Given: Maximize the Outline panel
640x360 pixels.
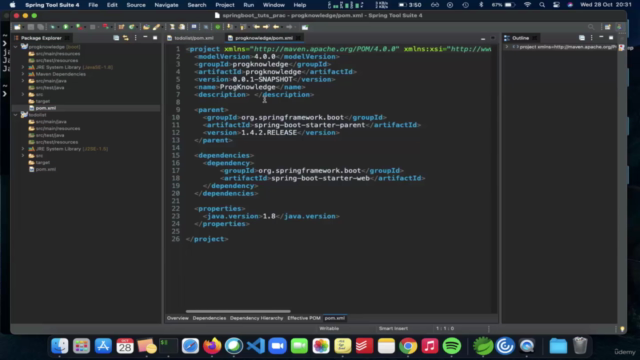Looking at the screenshot, I should pos(611,38).
